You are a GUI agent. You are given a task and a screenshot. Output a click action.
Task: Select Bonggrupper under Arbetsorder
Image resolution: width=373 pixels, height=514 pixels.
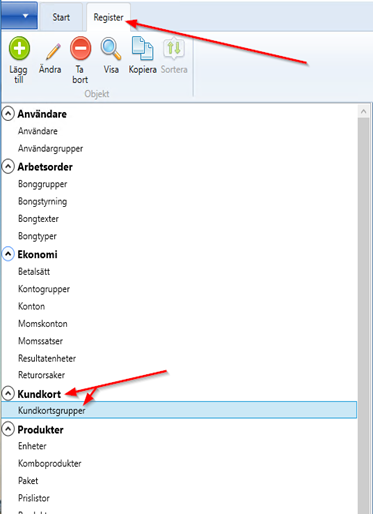(x=42, y=184)
